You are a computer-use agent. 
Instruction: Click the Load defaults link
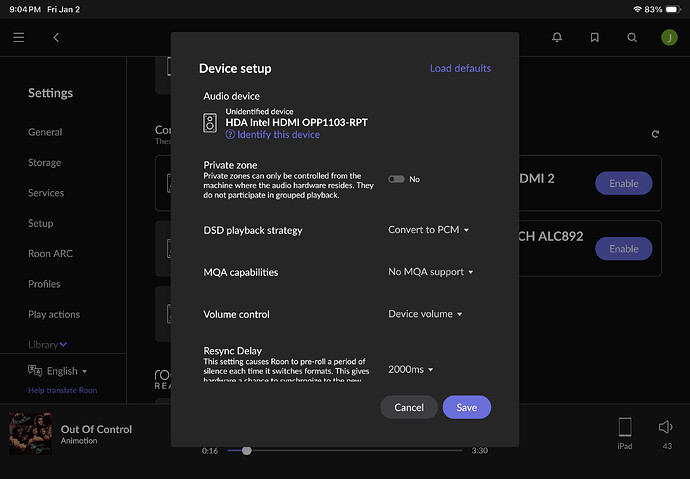[460, 68]
